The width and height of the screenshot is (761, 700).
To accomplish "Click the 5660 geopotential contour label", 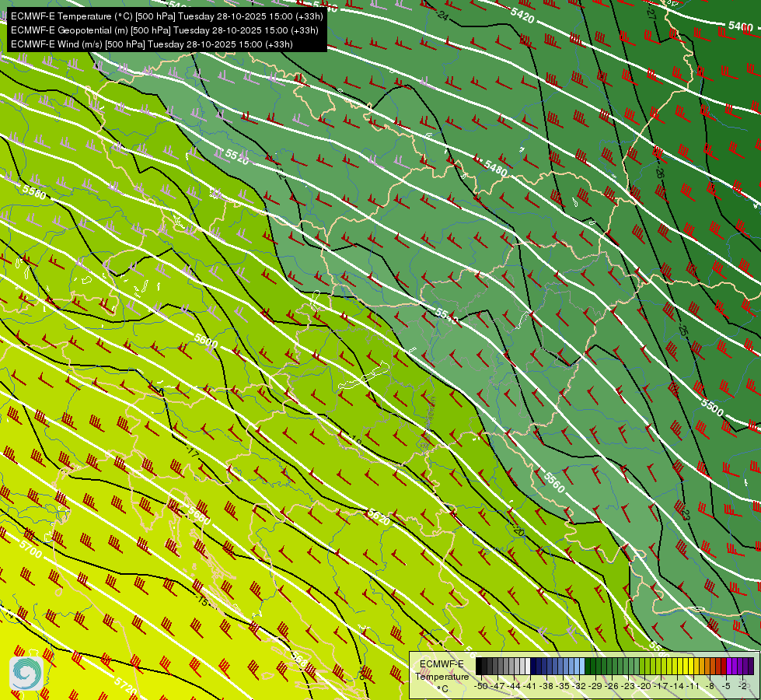I will pyautogui.click(x=200, y=516).
